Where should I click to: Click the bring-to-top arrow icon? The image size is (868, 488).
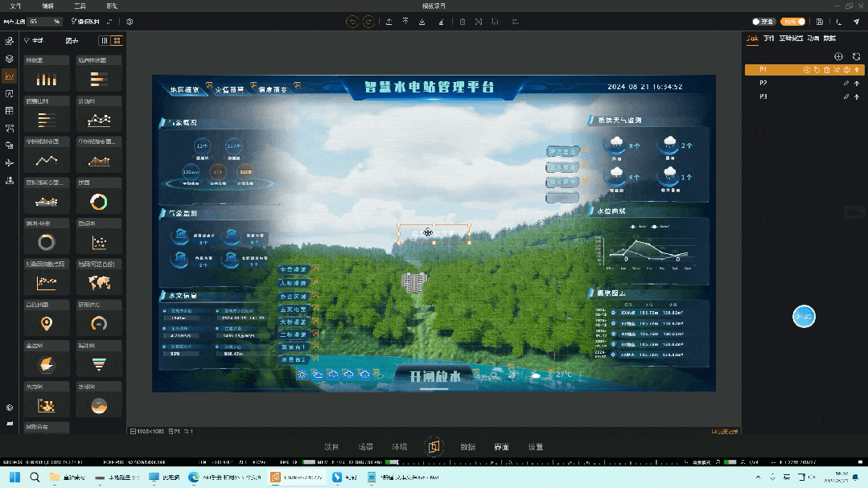(405, 22)
